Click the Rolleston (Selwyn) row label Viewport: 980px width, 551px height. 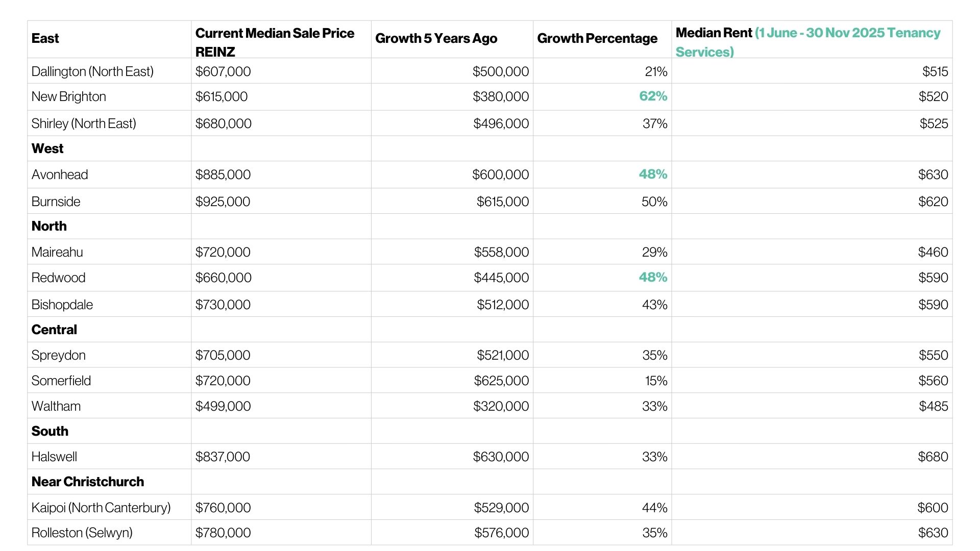[x=82, y=533]
